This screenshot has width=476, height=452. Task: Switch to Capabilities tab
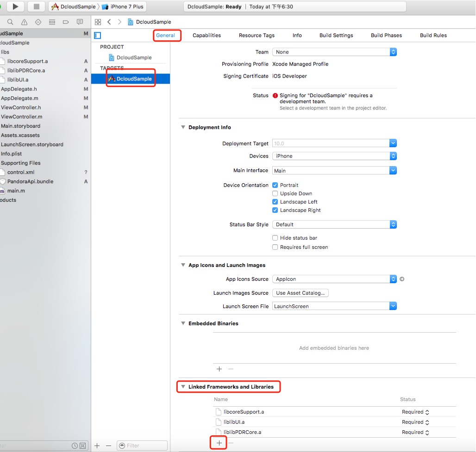pos(207,36)
